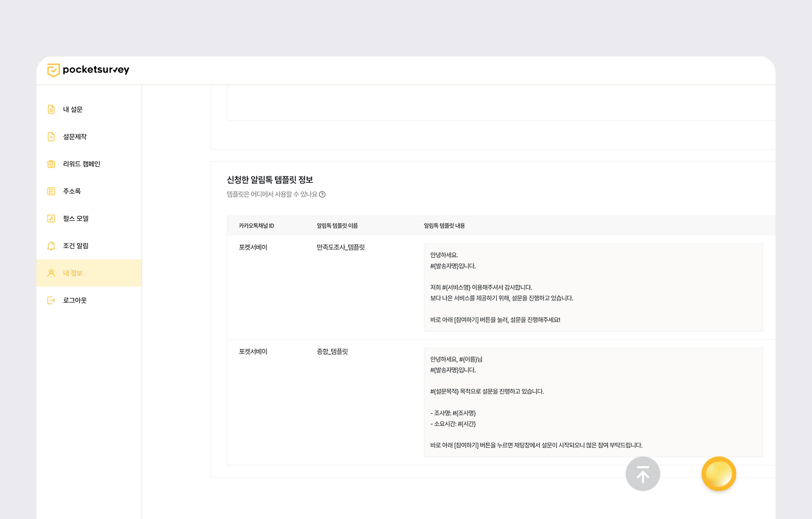The width and height of the screenshot is (812, 519).
Task: Click the line starting 보다 나은 서비스를
Action: coord(502,298)
